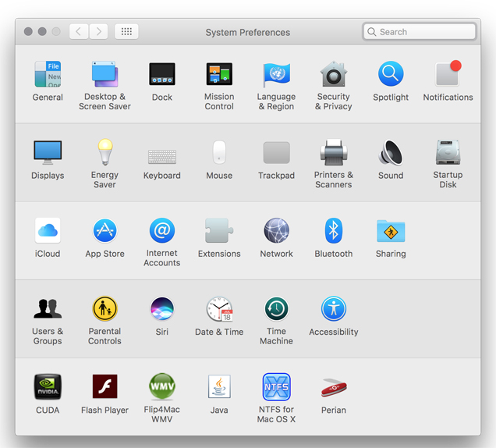
Task: Click the magnifier icon in Search field
Action: point(372,32)
